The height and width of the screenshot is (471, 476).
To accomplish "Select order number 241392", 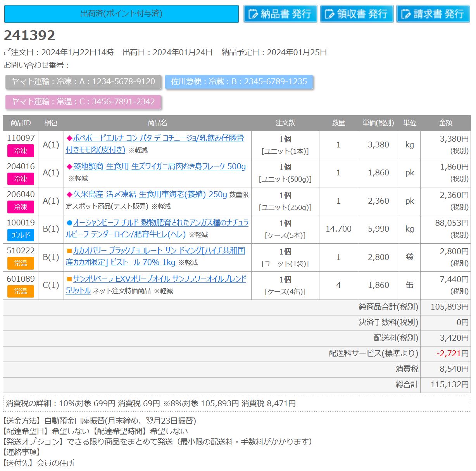I will coord(29,35).
